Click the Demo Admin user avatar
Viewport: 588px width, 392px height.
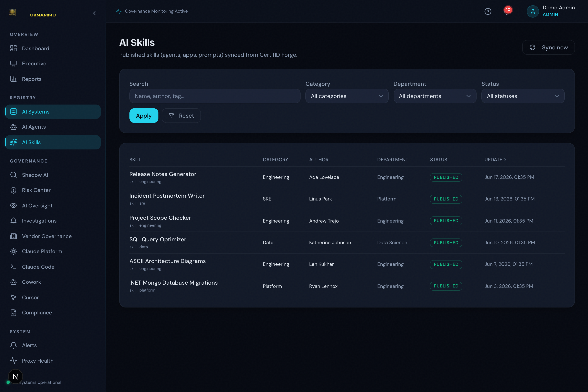(x=533, y=11)
